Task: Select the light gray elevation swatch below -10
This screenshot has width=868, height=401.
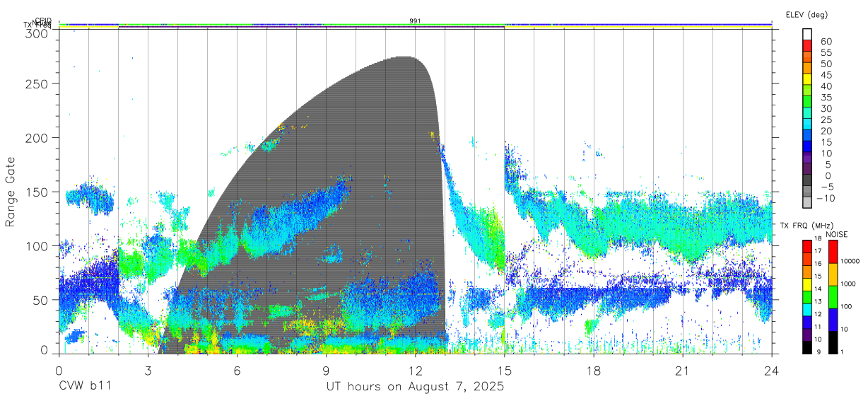Action: click(807, 204)
